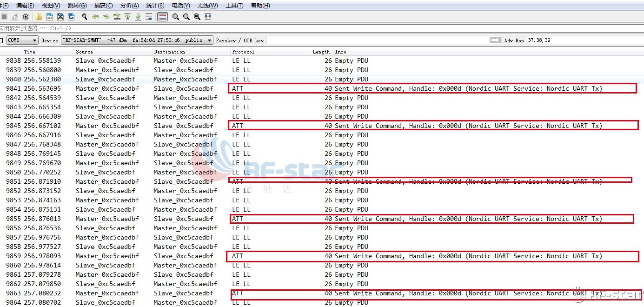Select packet 9857 at 256.976756
644x307 pixels.
322,237
